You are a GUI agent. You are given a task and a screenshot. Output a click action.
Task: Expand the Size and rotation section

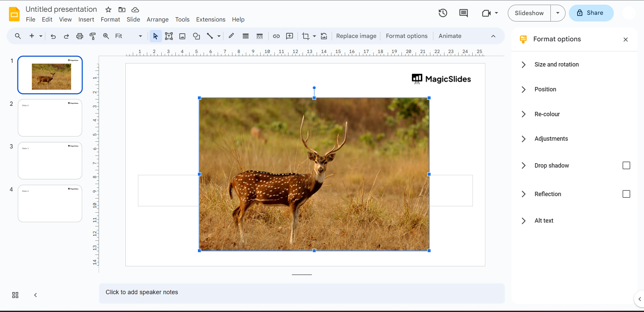coord(556,64)
